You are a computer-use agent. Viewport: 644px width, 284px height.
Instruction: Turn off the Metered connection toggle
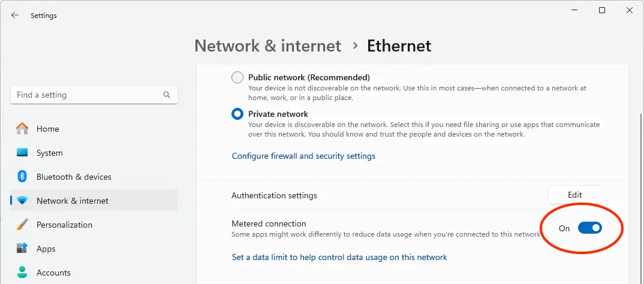pos(590,228)
